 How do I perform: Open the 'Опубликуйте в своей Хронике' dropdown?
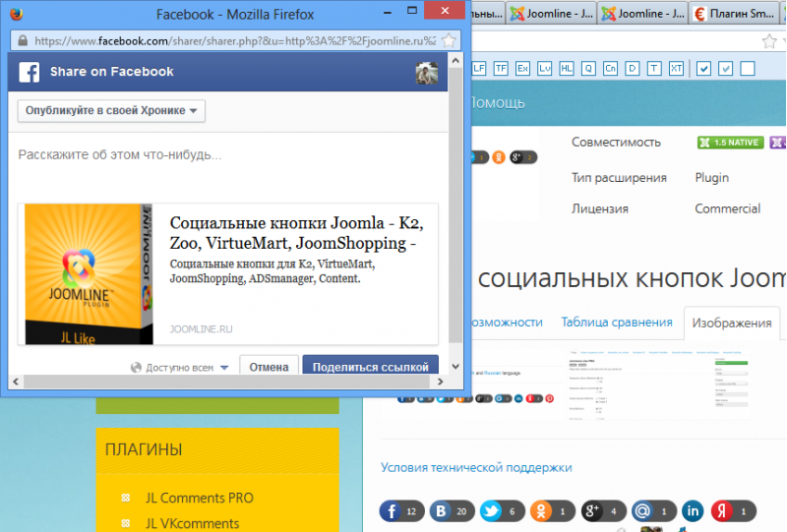(x=111, y=111)
